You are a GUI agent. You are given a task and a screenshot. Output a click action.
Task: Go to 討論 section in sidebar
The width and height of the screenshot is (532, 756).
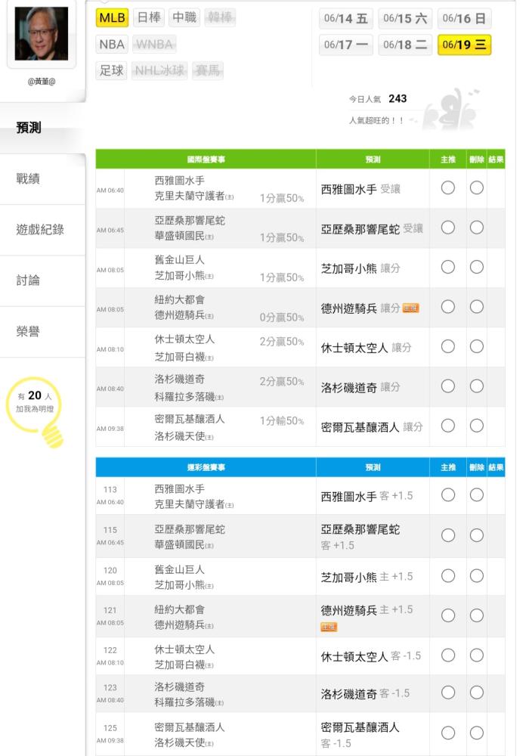[28, 280]
